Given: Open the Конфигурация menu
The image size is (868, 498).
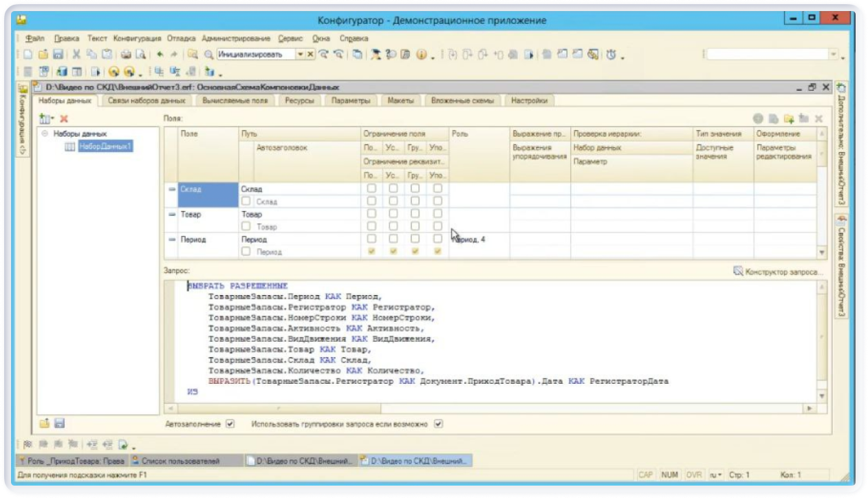Looking at the screenshot, I should coord(137,39).
